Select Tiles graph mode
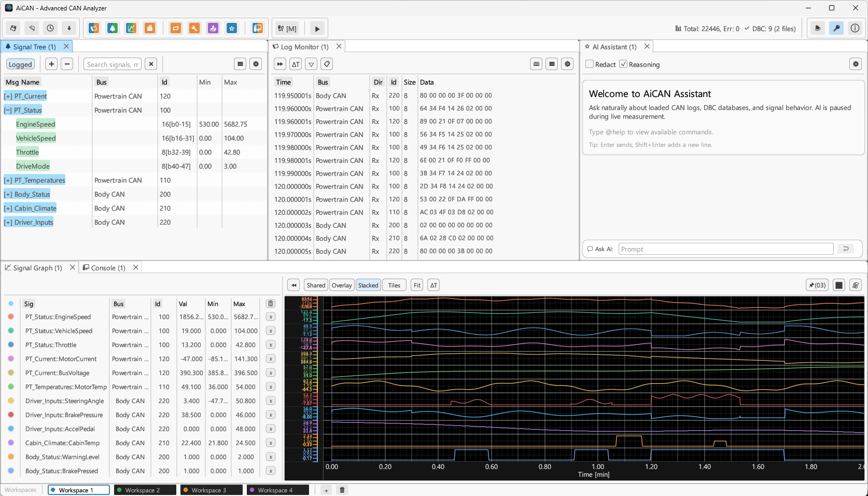 pyautogui.click(x=394, y=285)
